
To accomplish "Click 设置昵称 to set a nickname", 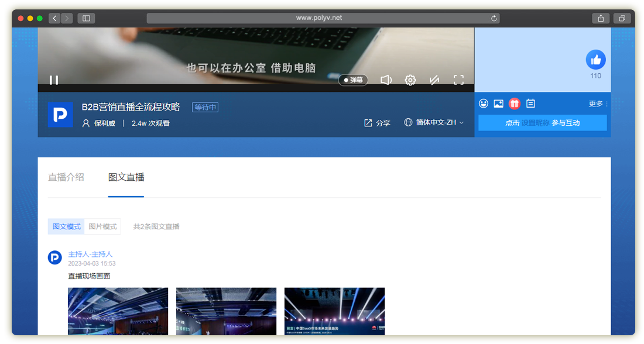I will (535, 123).
